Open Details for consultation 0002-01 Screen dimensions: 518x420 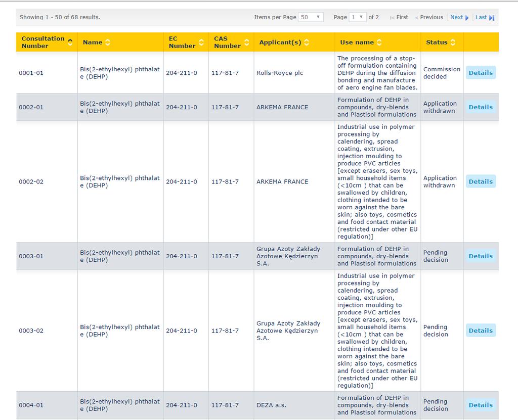tap(481, 107)
